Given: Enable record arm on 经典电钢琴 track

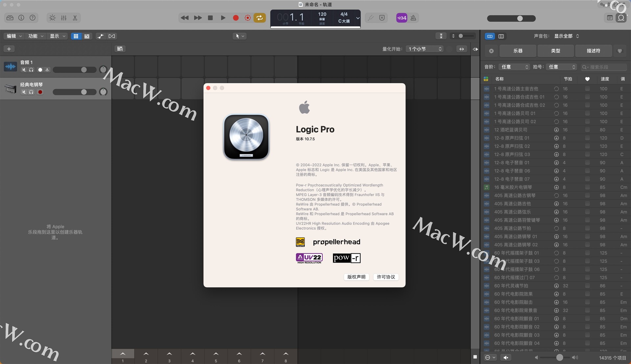Looking at the screenshot, I should click(40, 92).
